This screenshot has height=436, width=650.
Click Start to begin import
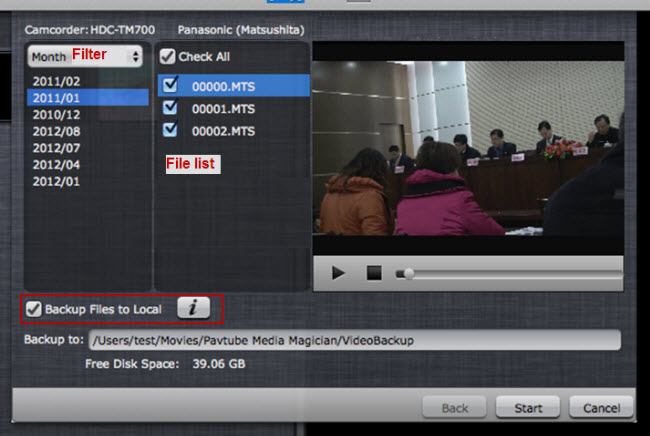tap(528, 408)
